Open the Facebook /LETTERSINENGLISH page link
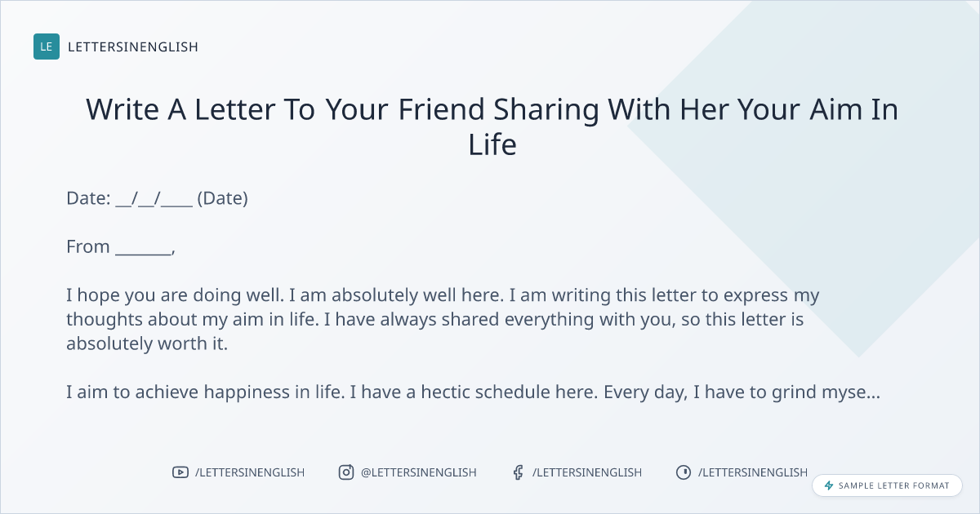The width and height of the screenshot is (980, 514). (586, 472)
